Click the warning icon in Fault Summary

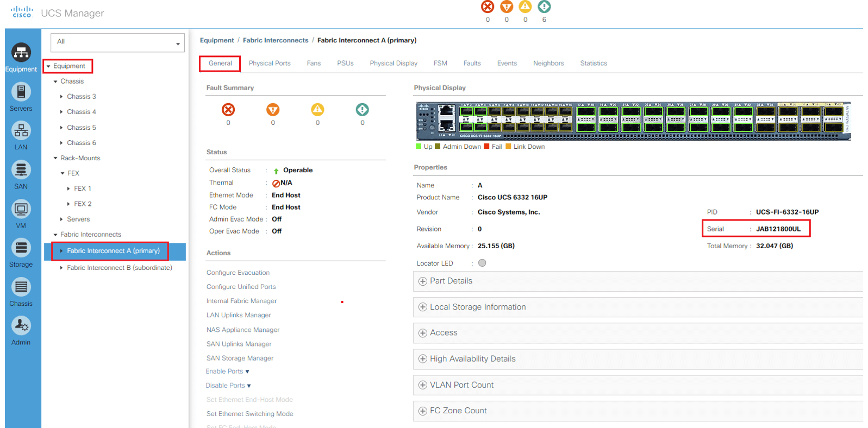point(363,110)
